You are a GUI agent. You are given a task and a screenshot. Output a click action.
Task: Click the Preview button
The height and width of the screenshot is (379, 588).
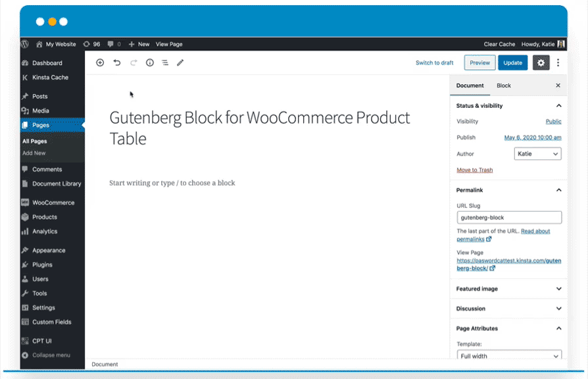pos(479,63)
